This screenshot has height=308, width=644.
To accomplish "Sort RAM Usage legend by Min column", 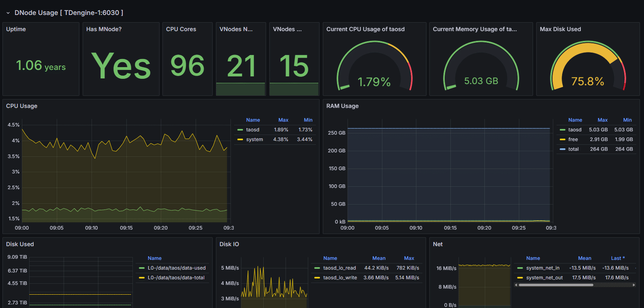I will coord(627,120).
